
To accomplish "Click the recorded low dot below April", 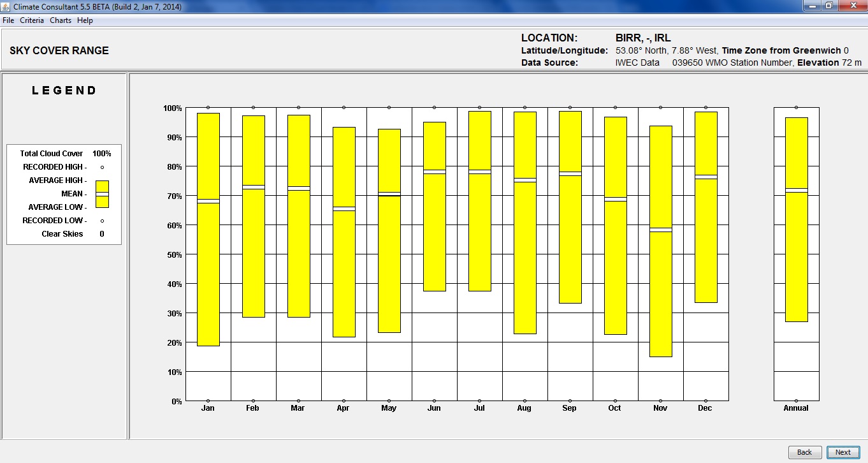I will click(x=344, y=401).
